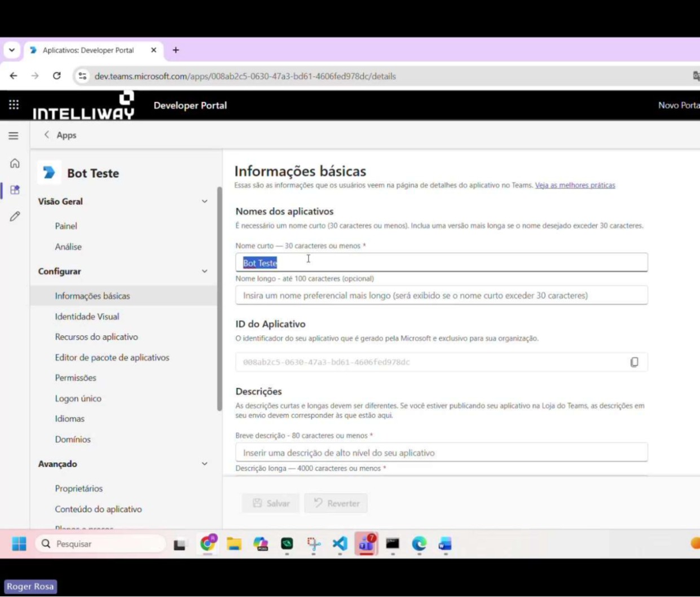Reload the page
The width and height of the screenshot is (700, 597).
click(x=56, y=76)
